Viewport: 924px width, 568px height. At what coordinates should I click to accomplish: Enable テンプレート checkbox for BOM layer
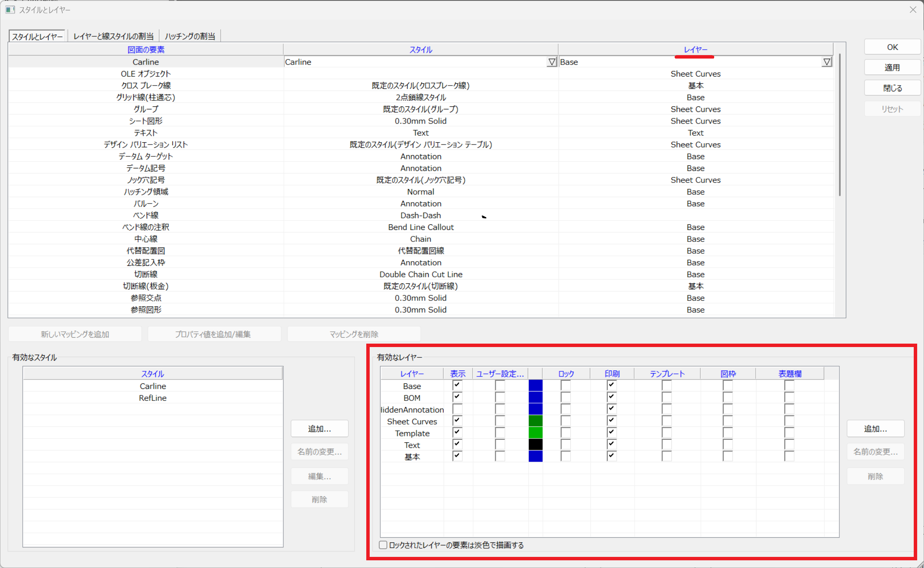click(x=666, y=397)
